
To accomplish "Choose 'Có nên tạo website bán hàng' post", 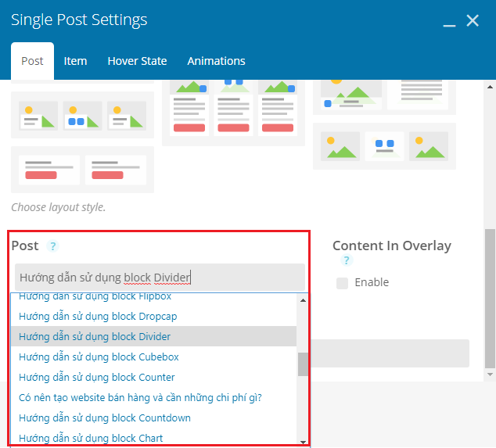I will 140,398.
